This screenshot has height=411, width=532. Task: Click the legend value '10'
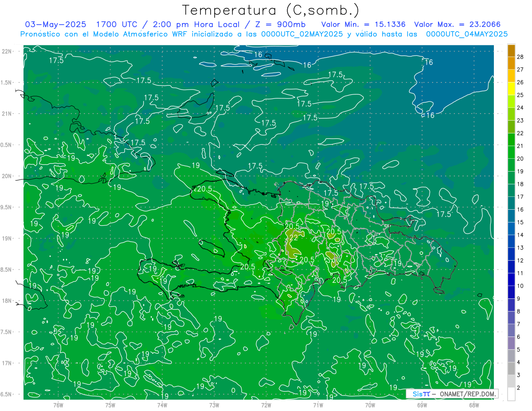coord(520,286)
